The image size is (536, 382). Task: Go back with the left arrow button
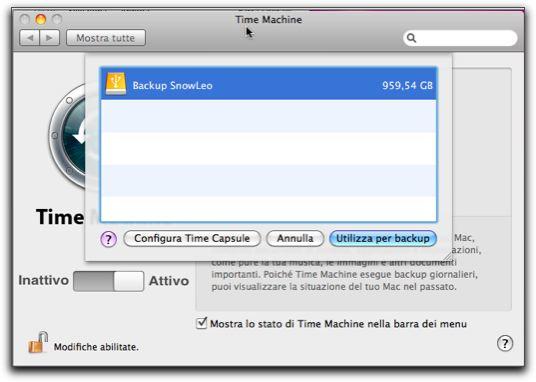coord(30,38)
